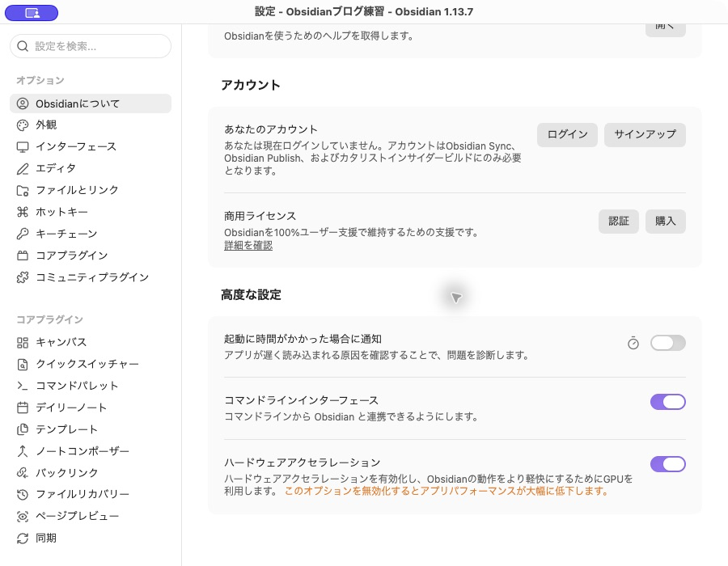Go to ホットキー settings
Screen dimensions: 728x566
pyautogui.click(x=91, y=212)
